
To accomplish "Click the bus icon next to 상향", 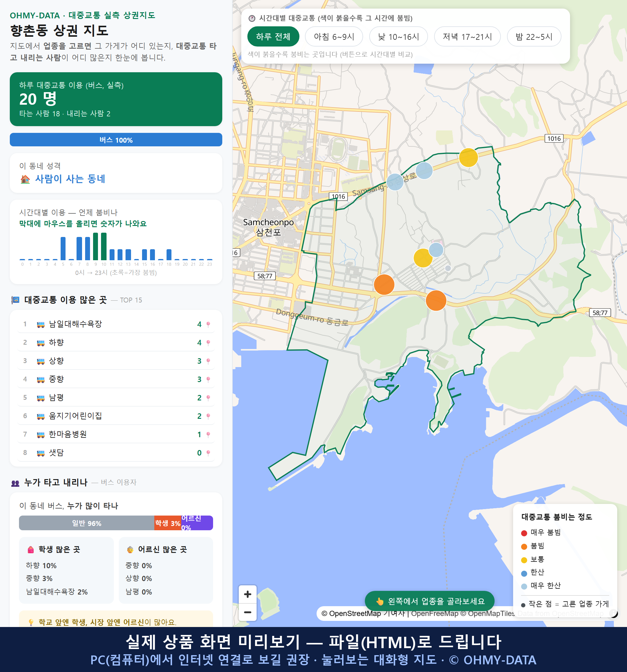I will click(40, 361).
